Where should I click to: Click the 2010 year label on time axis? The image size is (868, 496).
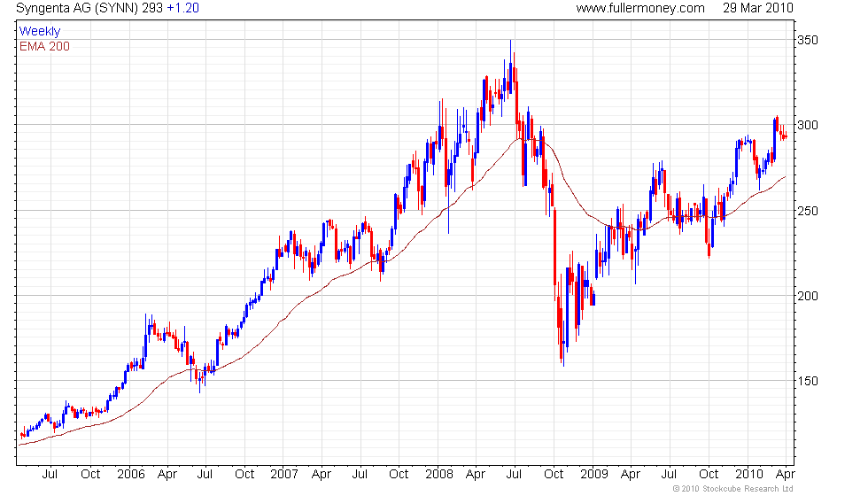coord(749,475)
